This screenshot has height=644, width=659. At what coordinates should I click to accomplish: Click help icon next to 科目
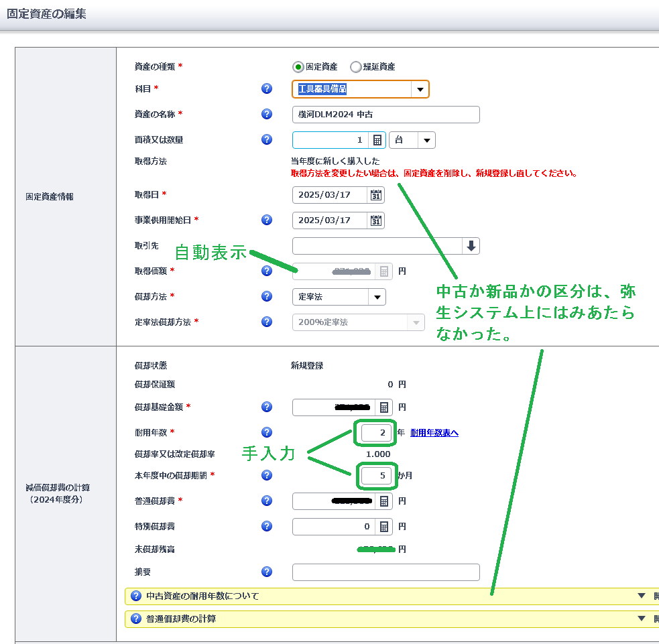tap(267, 88)
